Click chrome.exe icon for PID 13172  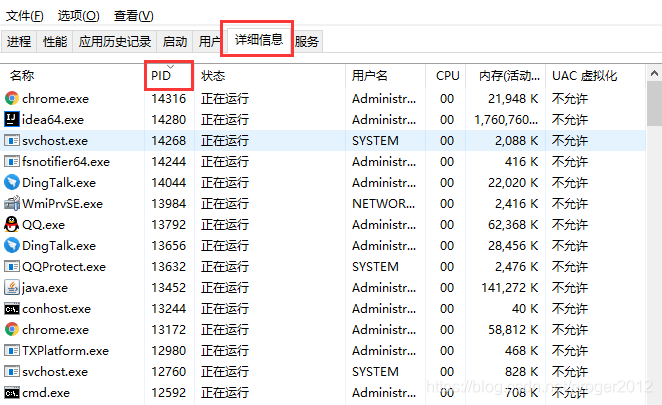tap(12, 329)
